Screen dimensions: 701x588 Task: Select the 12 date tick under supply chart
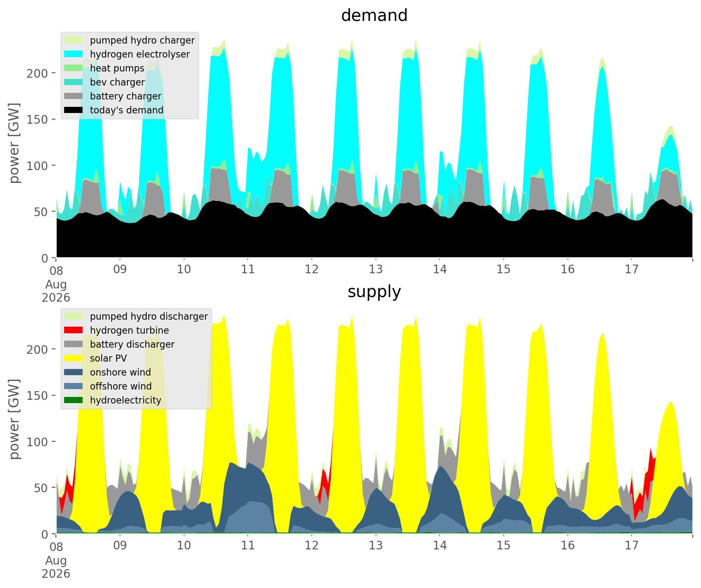[312, 546]
